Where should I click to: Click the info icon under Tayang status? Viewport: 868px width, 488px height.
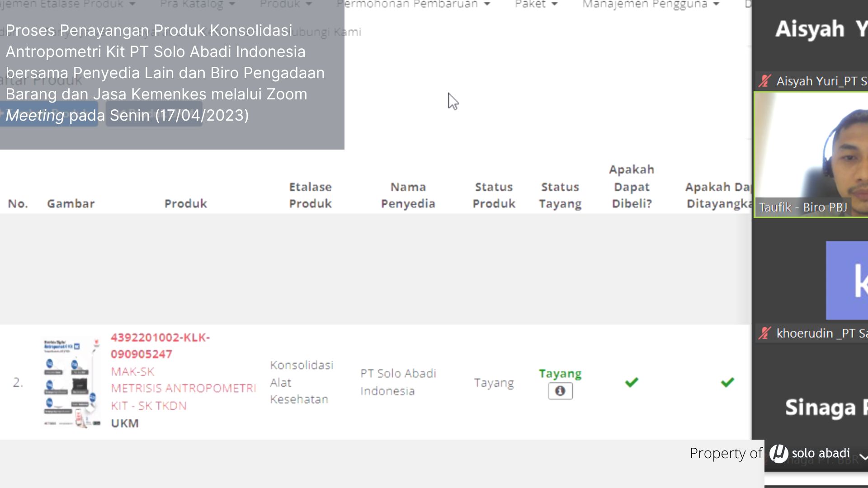pos(560,391)
